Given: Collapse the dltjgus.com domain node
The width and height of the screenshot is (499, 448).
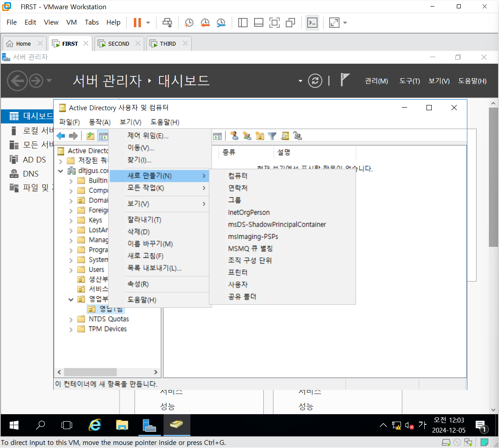Looking at the screenshot, I should tap(61, 171).
